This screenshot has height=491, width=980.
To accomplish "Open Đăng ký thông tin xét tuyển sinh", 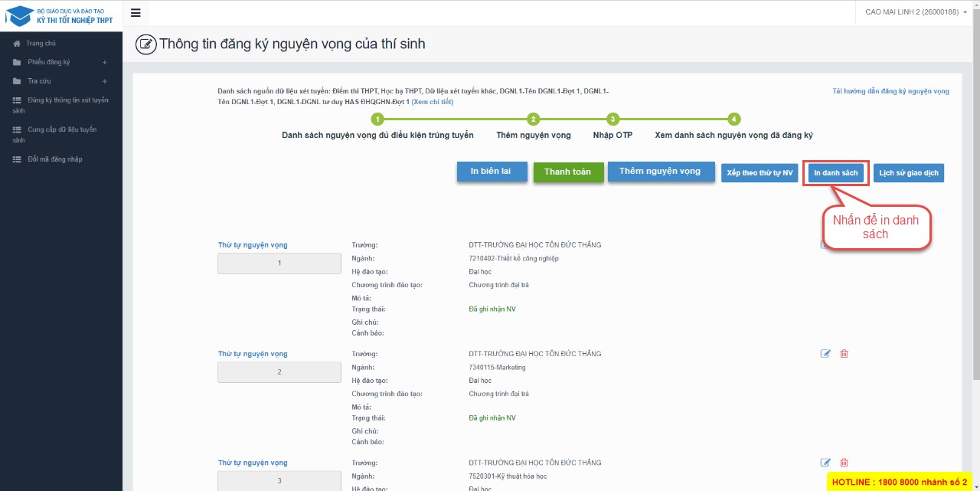I will pyautogui.click(x=60, y=105).
